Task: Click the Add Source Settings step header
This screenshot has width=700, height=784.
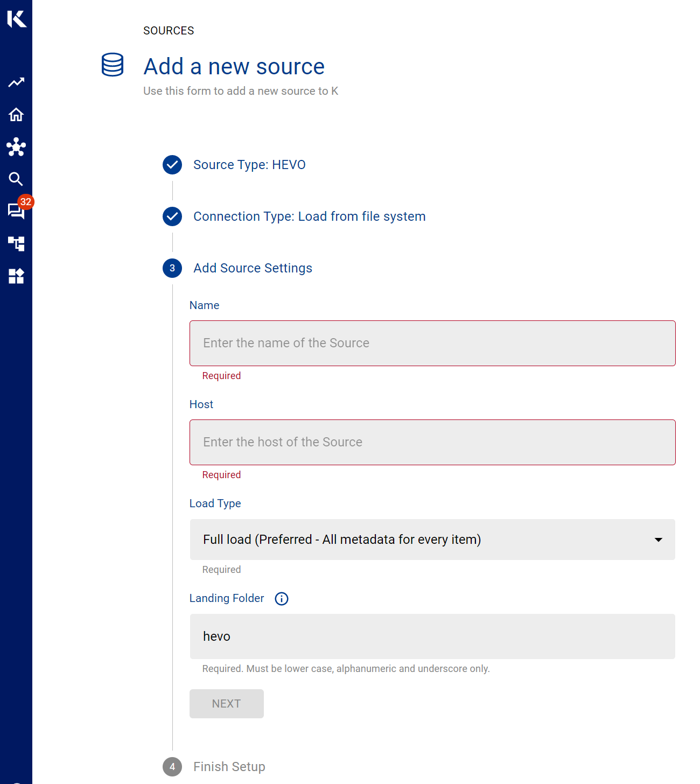Action: click(253, 268)
